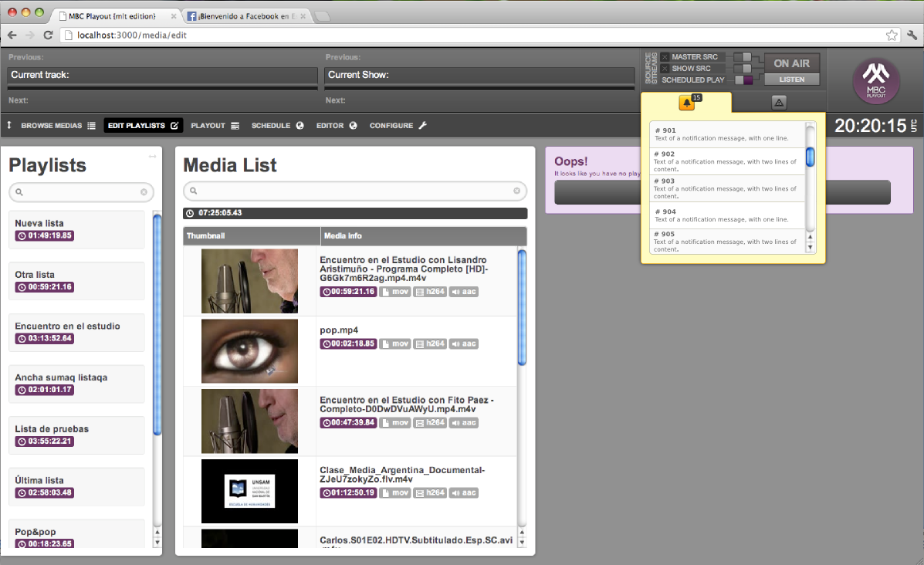Switch to the Facebook browser tab
Screen dimensions: 924x565
245,16
